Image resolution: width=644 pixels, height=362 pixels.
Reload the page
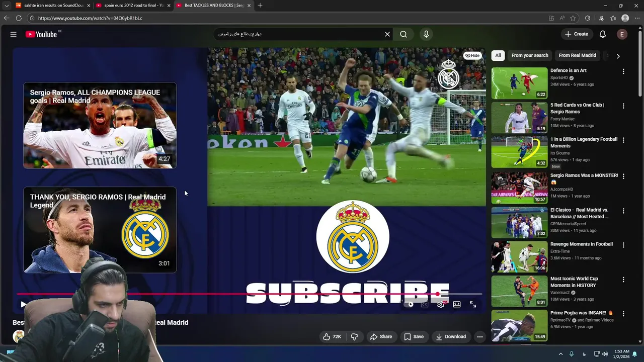[x=19, y=18]
